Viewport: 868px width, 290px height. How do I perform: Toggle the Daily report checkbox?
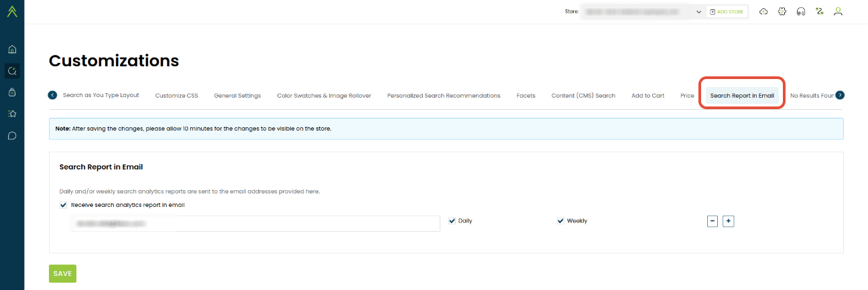pos(452,220)
